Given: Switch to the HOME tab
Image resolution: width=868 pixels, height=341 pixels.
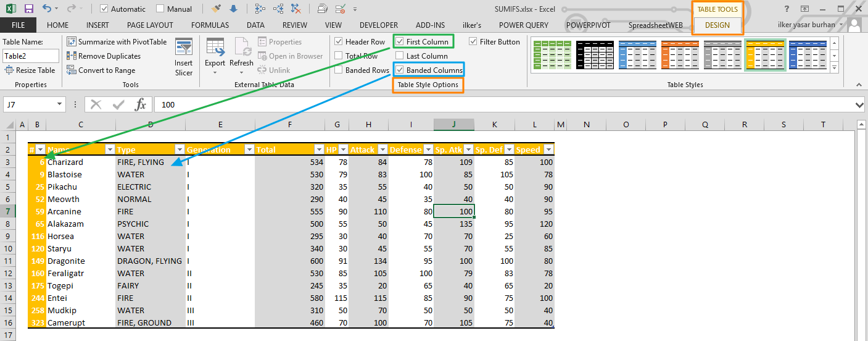Looking at the screenshot, I should [x=58, y=25].
